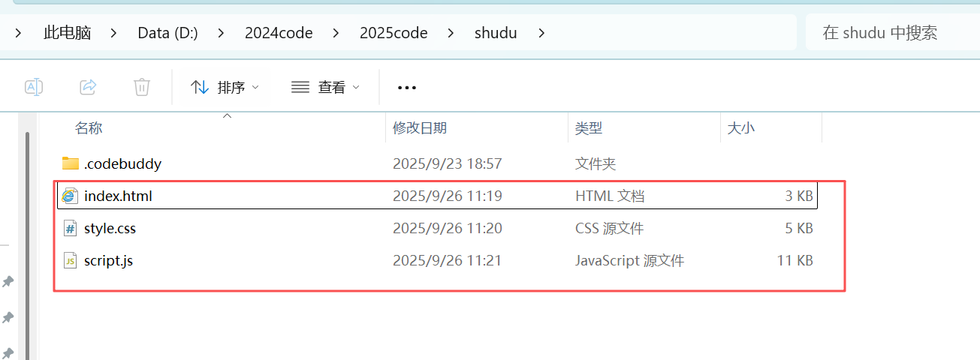The width and height of the screenshot is (980, 360).
Task: Open the 查看 view dropdown
Action: [325, 88]
